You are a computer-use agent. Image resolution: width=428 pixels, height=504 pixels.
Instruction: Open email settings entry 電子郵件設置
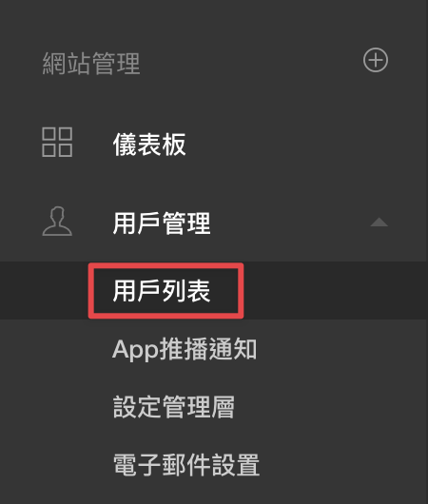tap(186, 465)
